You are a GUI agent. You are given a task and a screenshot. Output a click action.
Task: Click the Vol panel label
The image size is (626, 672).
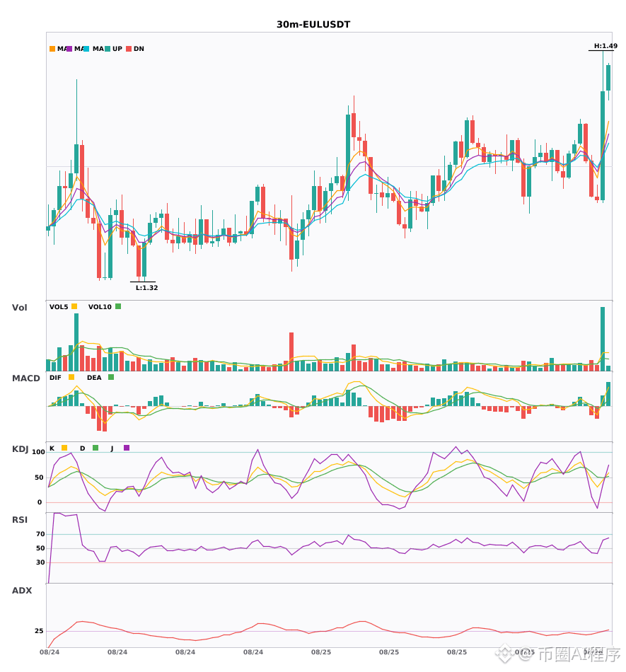19,308
